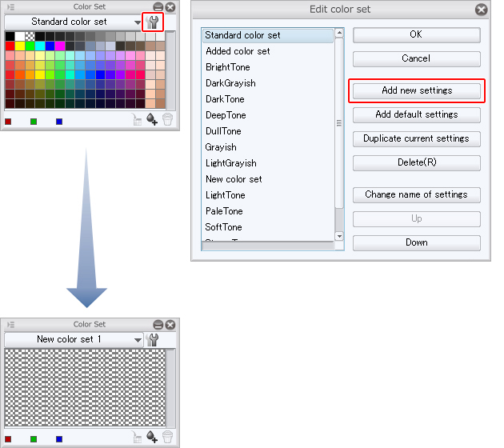The image size is (504, 448).
Task: Click Add color icon in Standard color panel
Action: (x=153, y=121)
